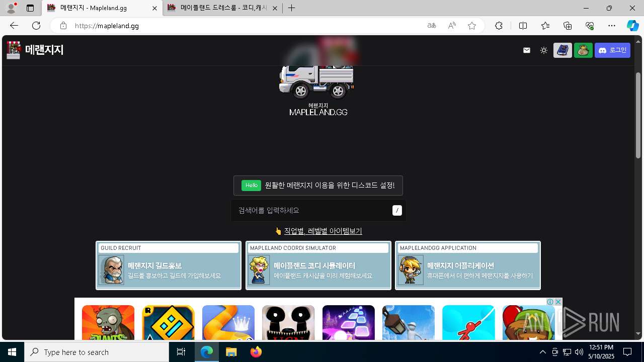The height and width of the screenshot is (362, 644).
Task: Open File Explorer from taskbar
Action: click(231, 352)
